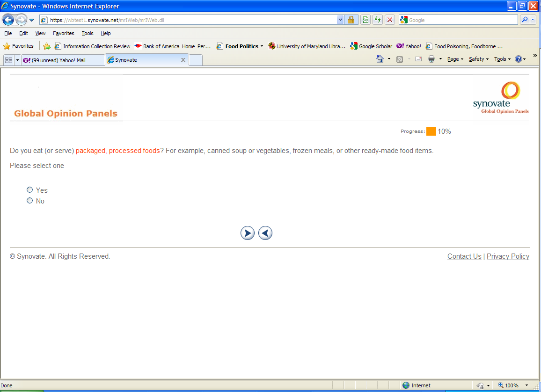Open the File menu

pos(8,33)
